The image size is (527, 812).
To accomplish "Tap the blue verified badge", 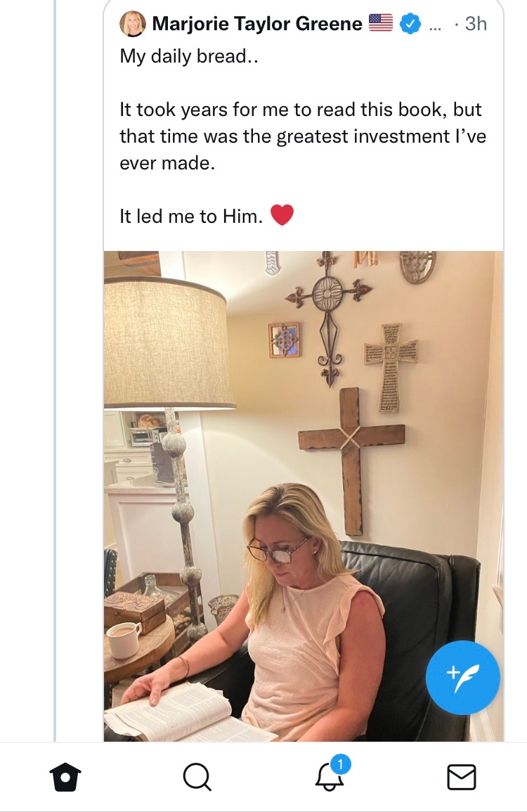I will [x=410, y=25].
